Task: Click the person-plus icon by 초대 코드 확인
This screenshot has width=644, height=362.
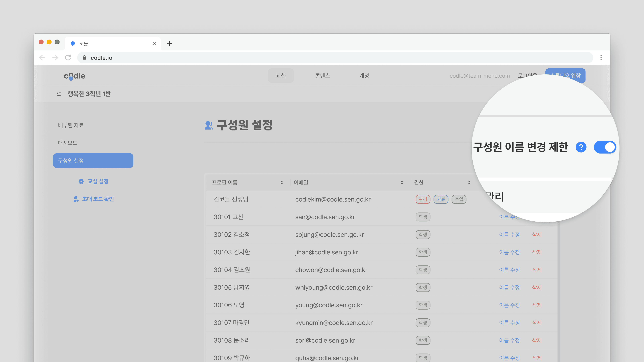Action: tap(76, 199)
